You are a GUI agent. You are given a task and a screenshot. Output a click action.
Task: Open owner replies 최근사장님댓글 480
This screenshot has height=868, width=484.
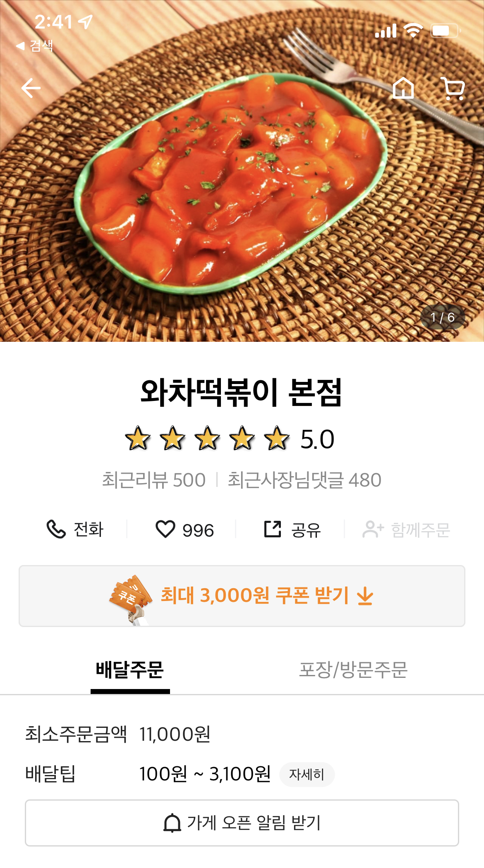[x=304, y=480]
